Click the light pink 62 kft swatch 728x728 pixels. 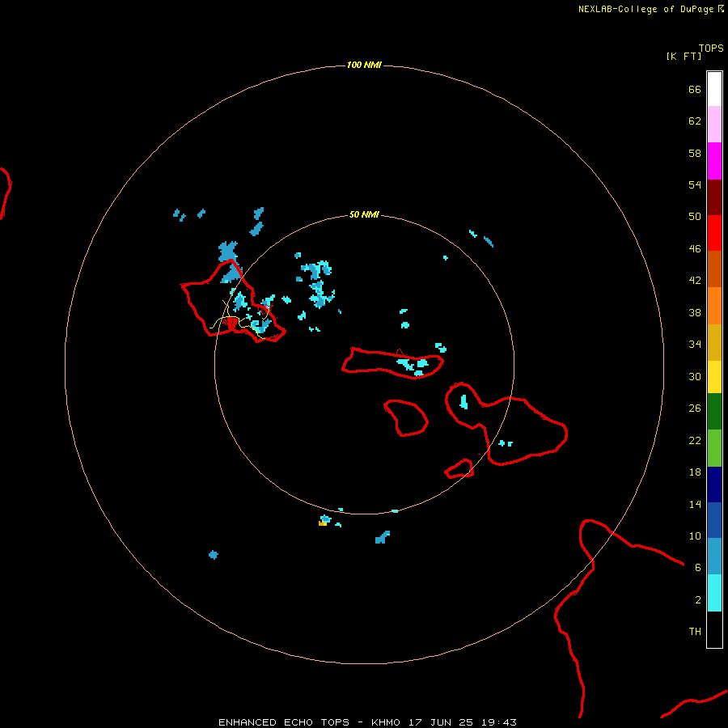[714, 124]
